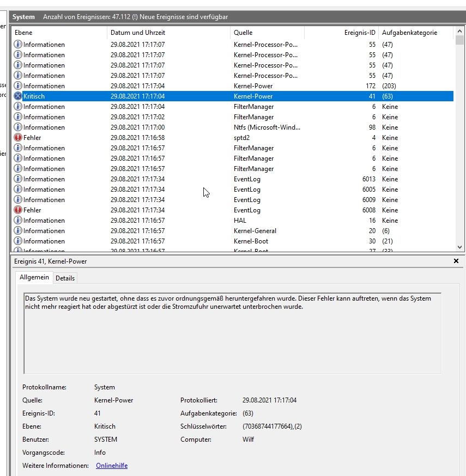Sort by the Aufgabenkategorie column header

[415, 33]
